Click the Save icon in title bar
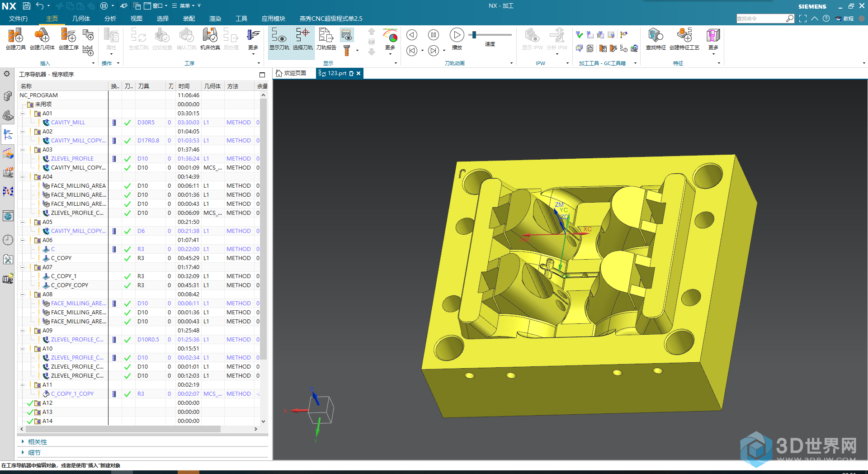Screen dimensions: 868x474 pyautogui.click(x=27, y=6)
